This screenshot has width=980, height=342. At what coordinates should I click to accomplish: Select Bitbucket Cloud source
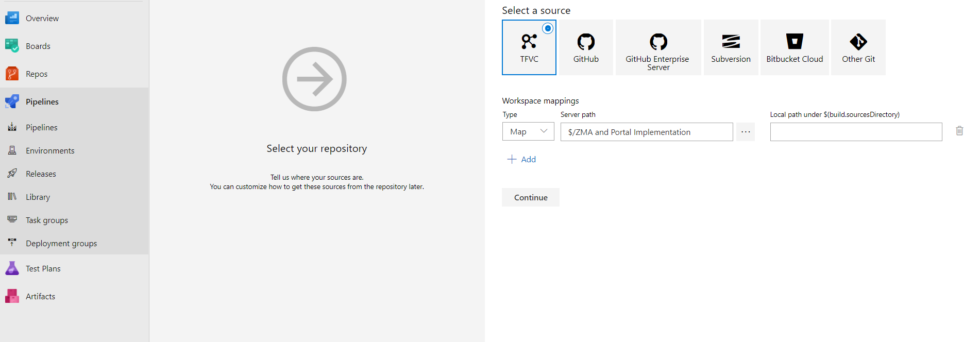pyautogui.click(x=794, y=47)
